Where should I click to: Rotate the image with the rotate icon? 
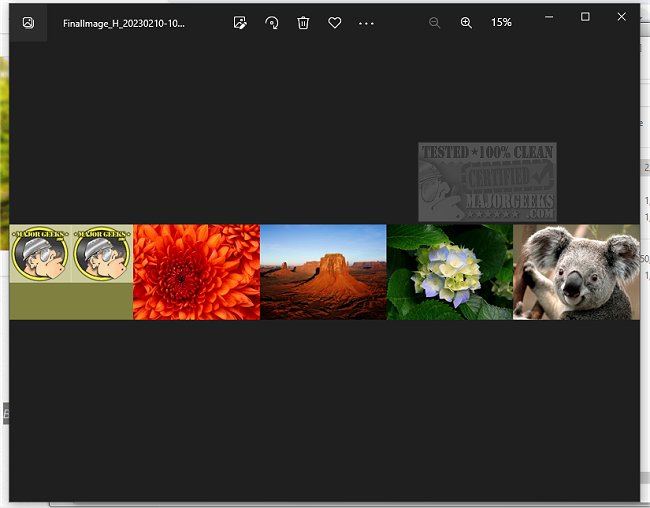click(271, 22)
